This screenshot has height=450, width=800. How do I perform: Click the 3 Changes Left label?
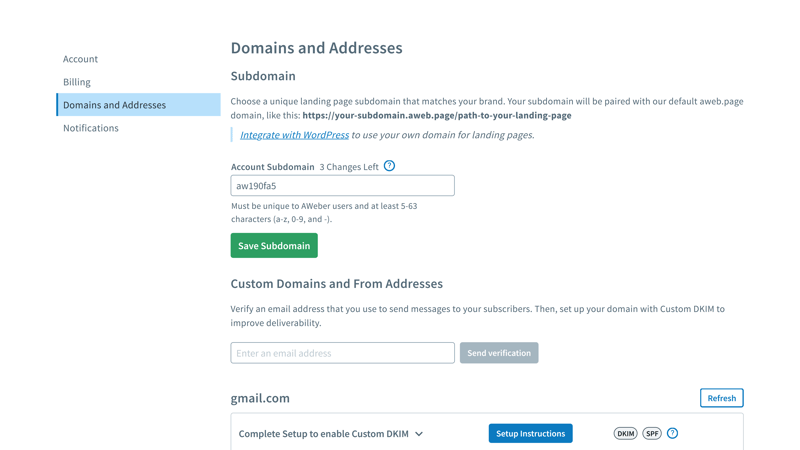point(349,167)
